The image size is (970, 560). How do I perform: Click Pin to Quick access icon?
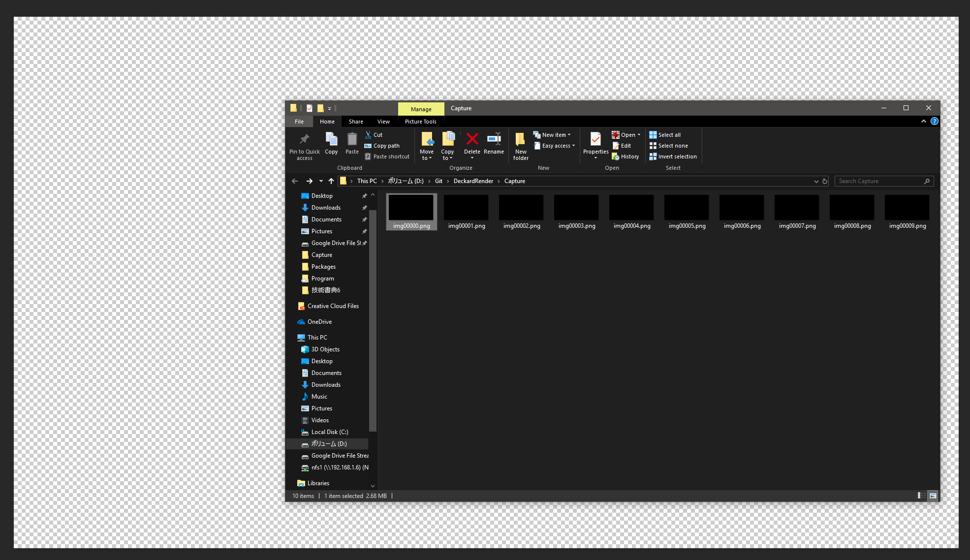(304, 139)
